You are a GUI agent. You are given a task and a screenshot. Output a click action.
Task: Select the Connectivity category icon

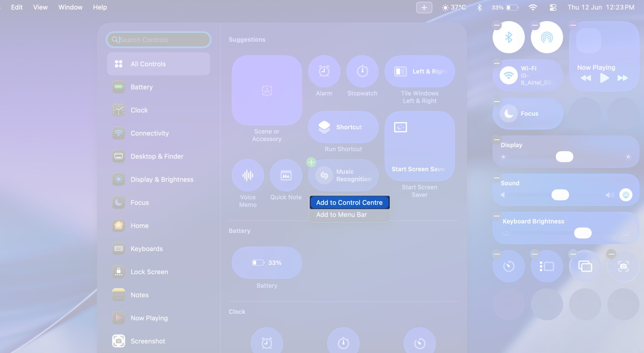(118, 133)
